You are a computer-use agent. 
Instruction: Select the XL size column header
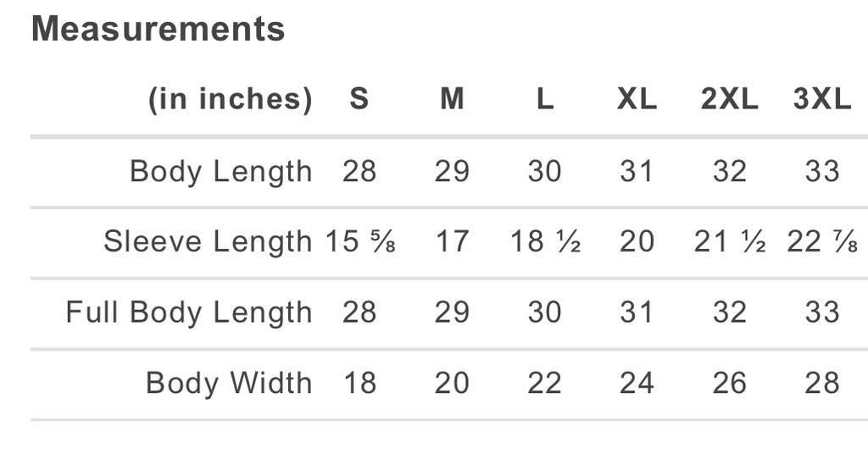tap(637, 99)
